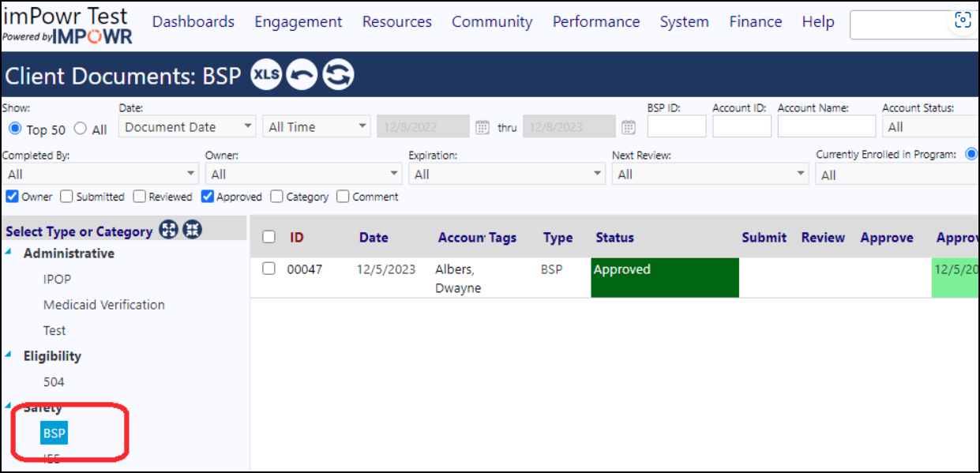The height and width of the screenshot is (473, 980).
Task: Check the select-all checkbox in table header
Action: coord(268,237)
